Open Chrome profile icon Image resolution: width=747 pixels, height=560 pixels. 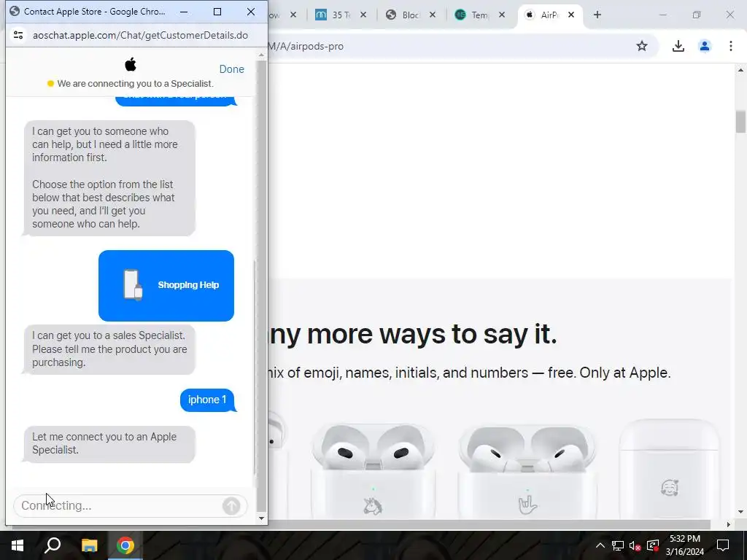point(705,46)
